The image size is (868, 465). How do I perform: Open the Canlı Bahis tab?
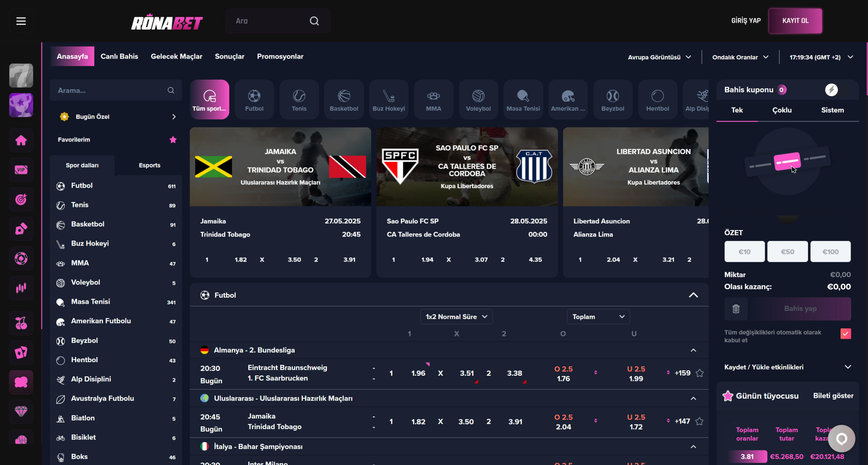click(119, 56)
